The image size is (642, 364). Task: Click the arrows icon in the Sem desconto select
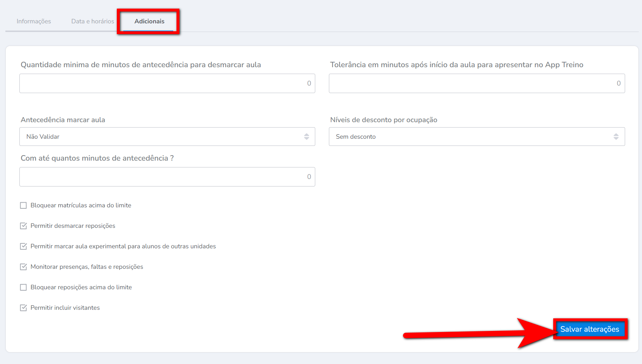point(616,137)
